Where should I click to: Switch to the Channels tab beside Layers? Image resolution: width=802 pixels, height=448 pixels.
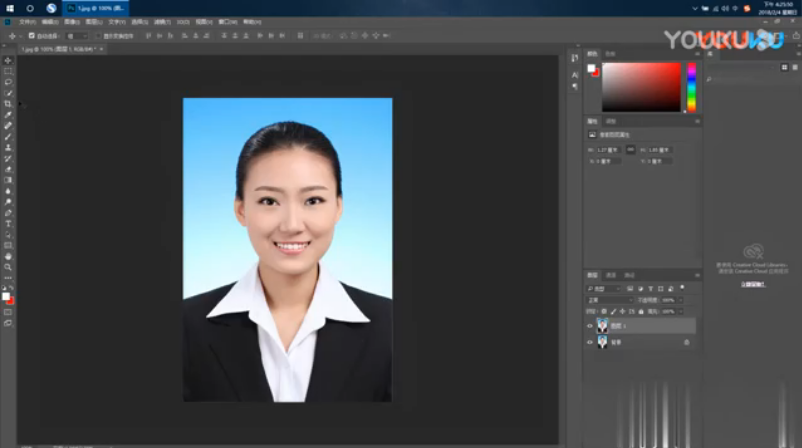pos(611,275)
